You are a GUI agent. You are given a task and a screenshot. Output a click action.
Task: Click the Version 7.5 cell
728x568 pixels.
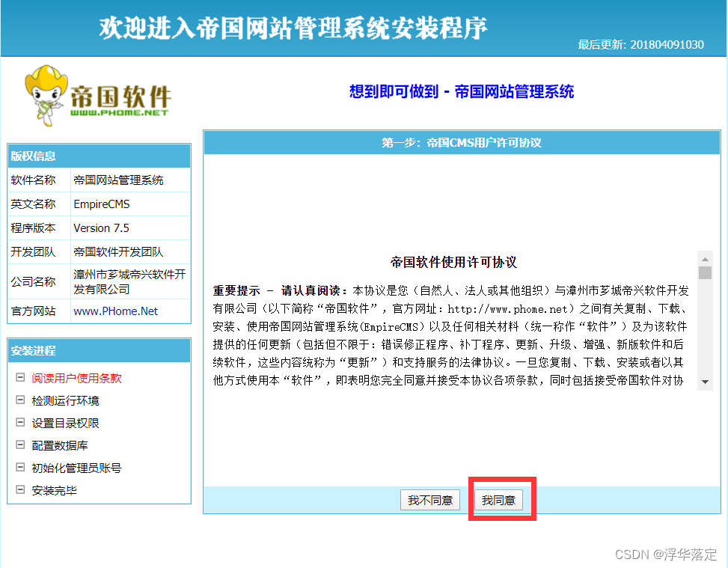(x=130, y=228)
